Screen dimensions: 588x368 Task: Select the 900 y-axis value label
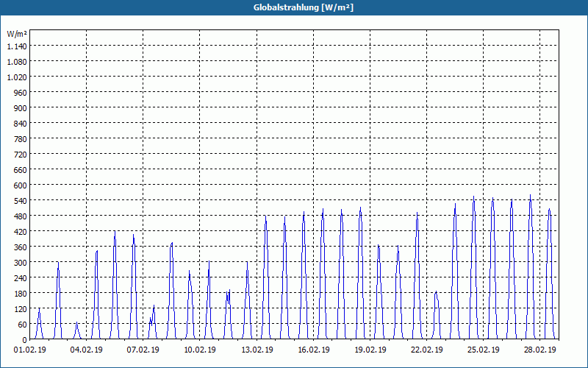[x=21, y=107]
